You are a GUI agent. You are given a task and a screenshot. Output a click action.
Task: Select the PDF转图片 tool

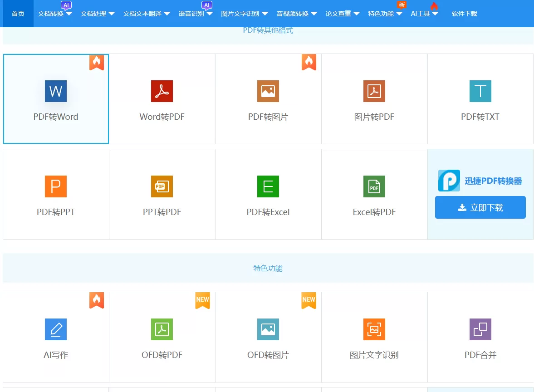click(x=268, y=99)
